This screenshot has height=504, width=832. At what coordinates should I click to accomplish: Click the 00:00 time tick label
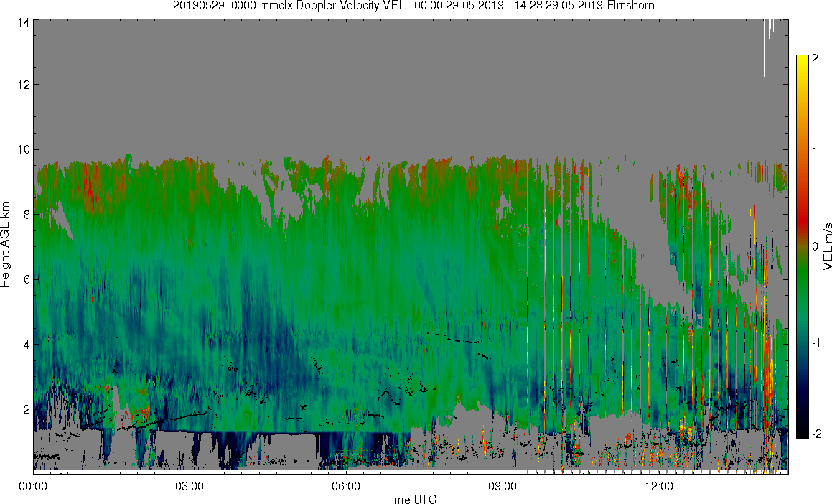click(x=33, y=486)
